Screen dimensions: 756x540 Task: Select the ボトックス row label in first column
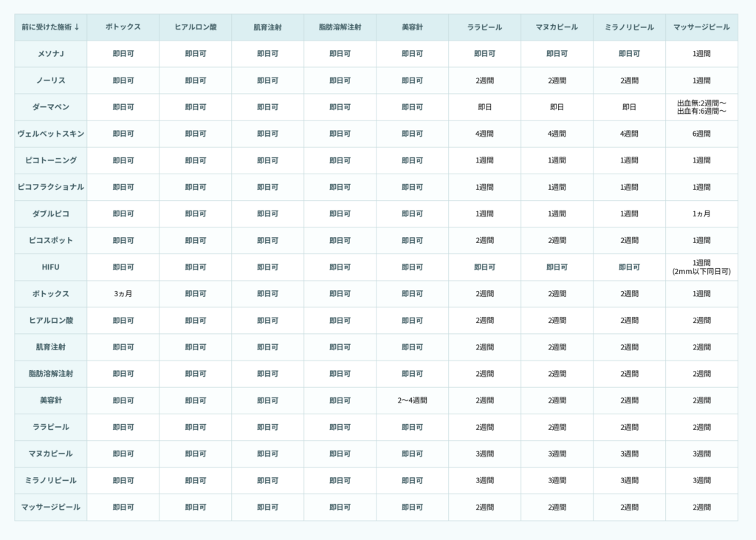click(51, 294)
